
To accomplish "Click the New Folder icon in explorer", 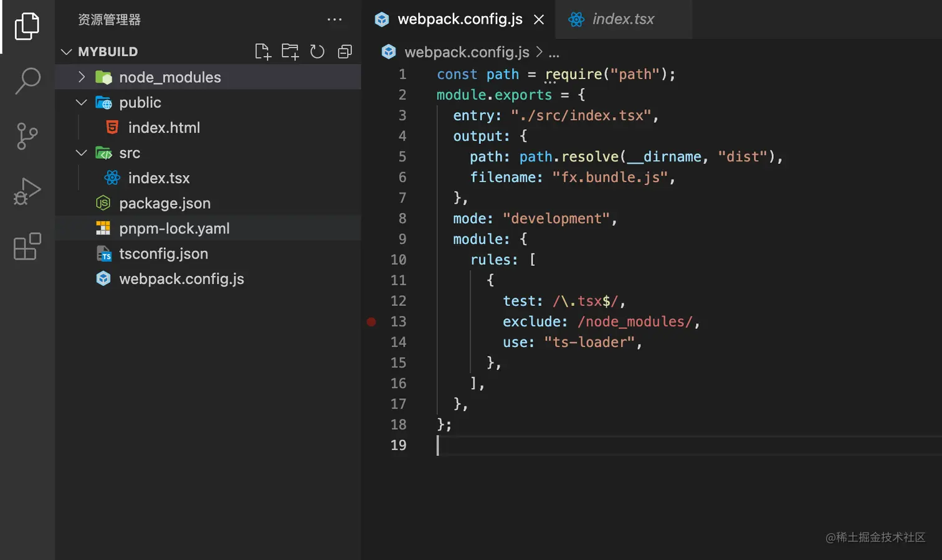I will pyautogui.click(x=290, y=52).
